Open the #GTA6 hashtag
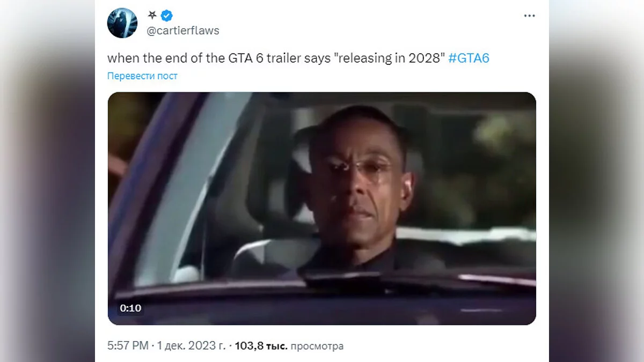The image size is (644, 362). click(x=469, y=58)
